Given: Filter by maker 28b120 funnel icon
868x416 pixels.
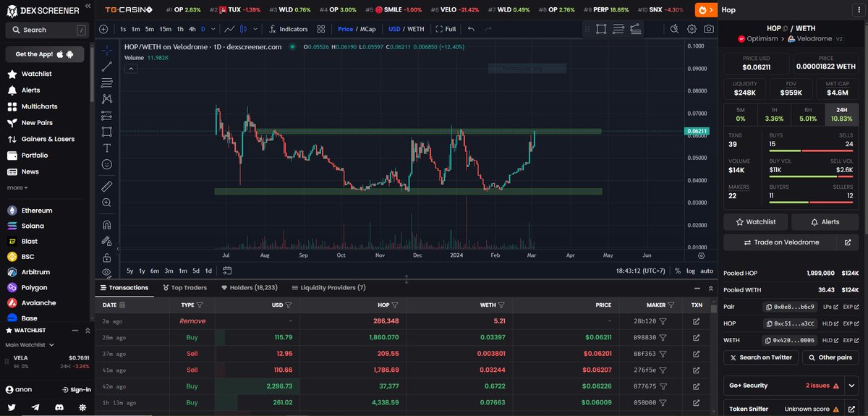Looking at the screenshot, I should (x=662, y=321).
